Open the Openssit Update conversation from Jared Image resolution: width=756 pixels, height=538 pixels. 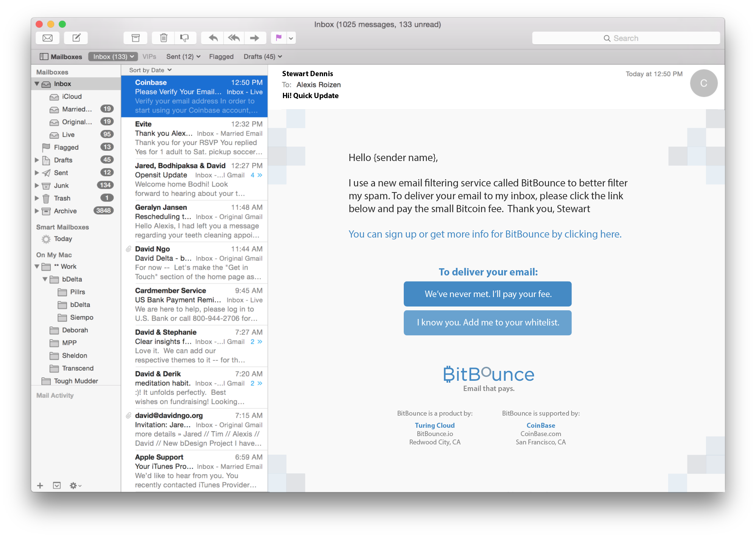195,180
